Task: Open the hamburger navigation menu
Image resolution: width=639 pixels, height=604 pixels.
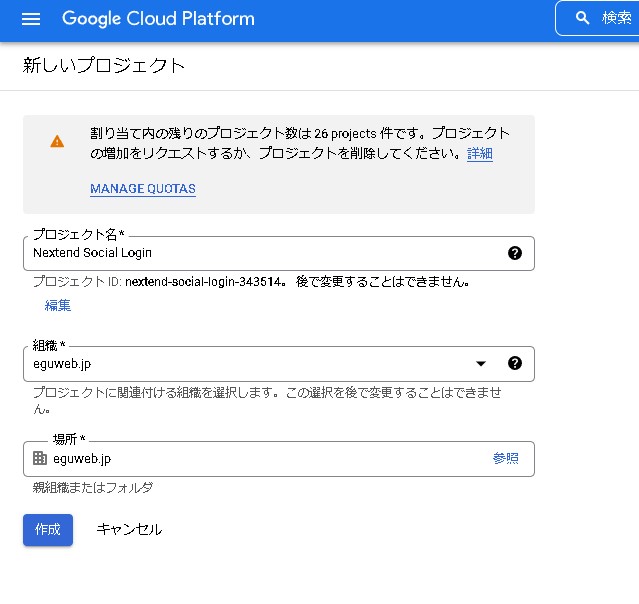Action: pos(30,19)
